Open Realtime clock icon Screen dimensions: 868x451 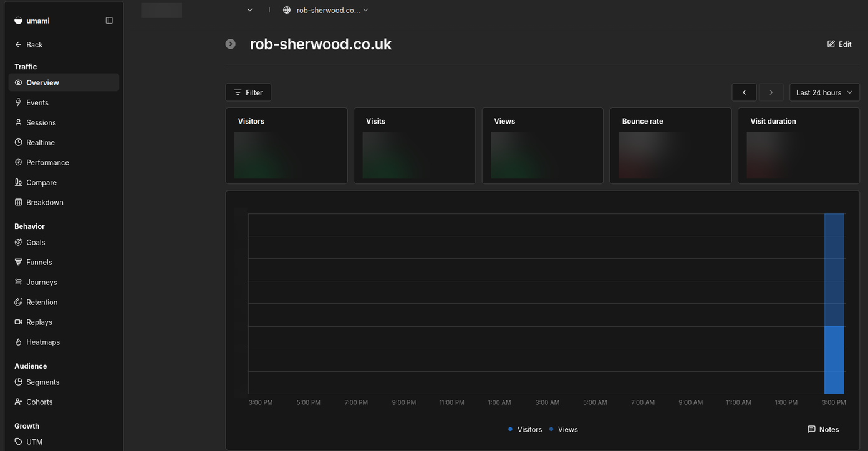click(x=19, y=142)
